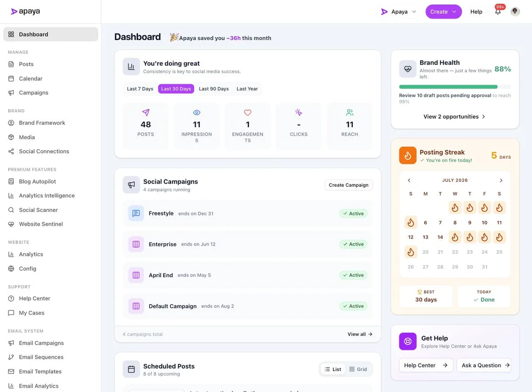
Task: Open the Enterprise campaign row
Action: 248,244
